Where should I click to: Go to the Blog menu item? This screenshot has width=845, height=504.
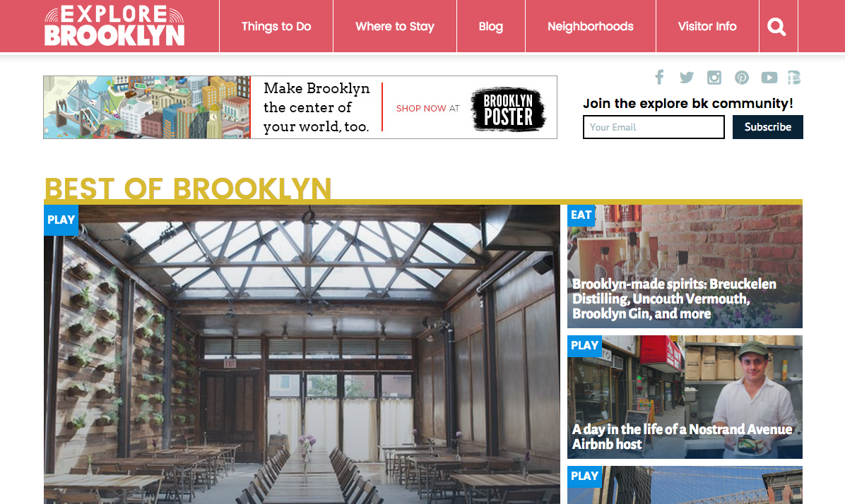(x=490, y=26)
